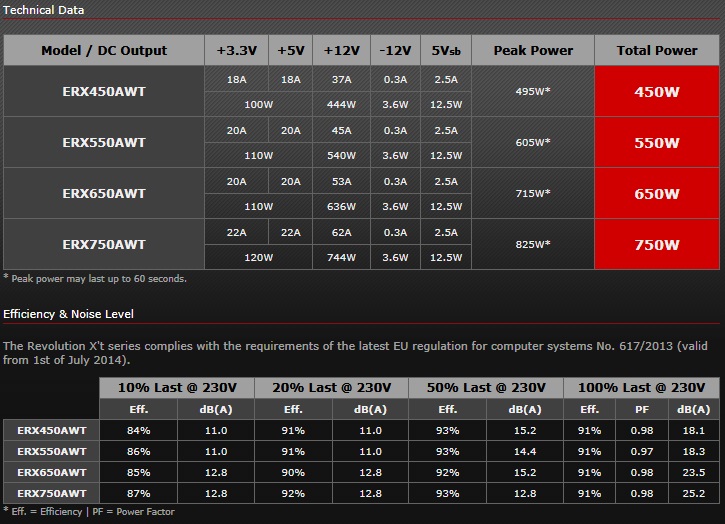Click the "18A" +3.3V cell for ERX450AWT
This screenshot has width=725, height=524.
coord(236,79)
